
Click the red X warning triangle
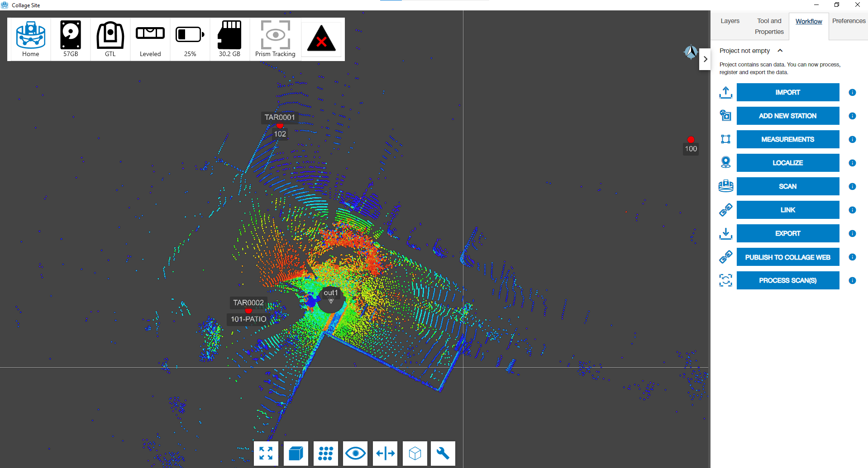coord(321,39)
